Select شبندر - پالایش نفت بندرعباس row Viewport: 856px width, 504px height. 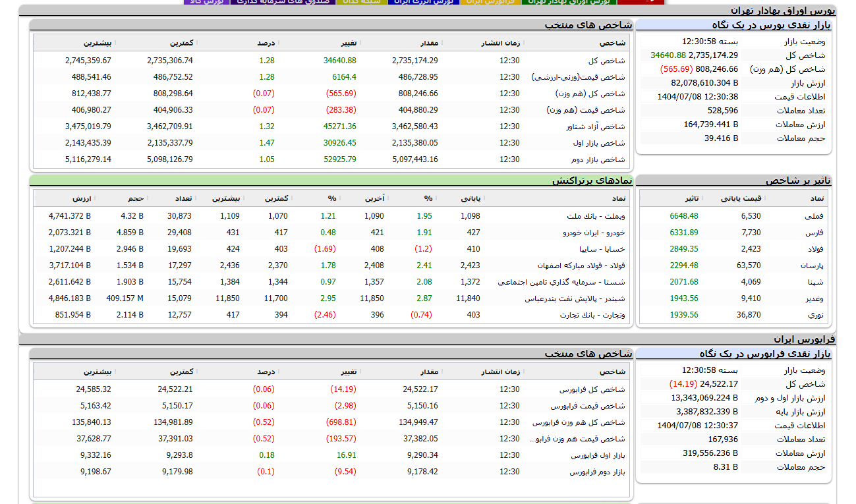575,298
